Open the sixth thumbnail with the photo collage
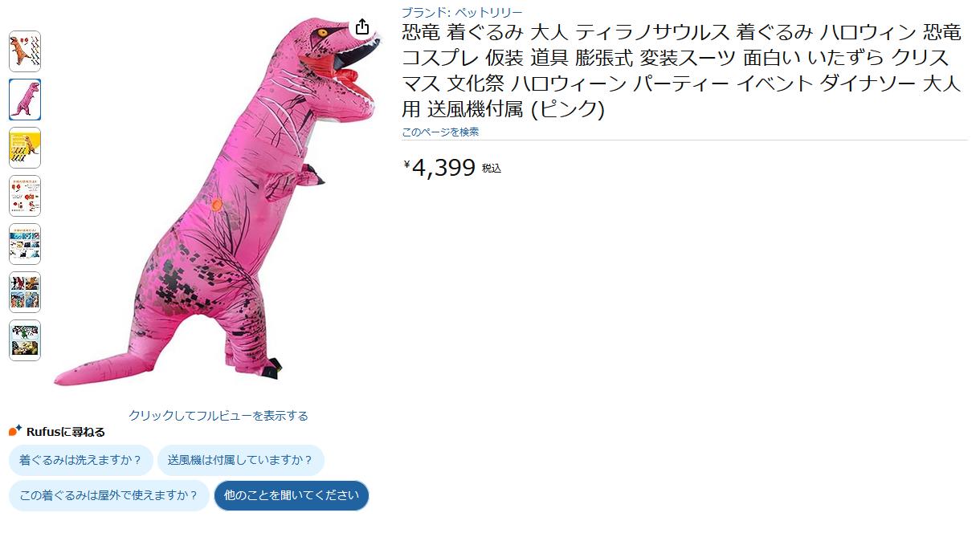The image size is (980, 533). (25, 292)
